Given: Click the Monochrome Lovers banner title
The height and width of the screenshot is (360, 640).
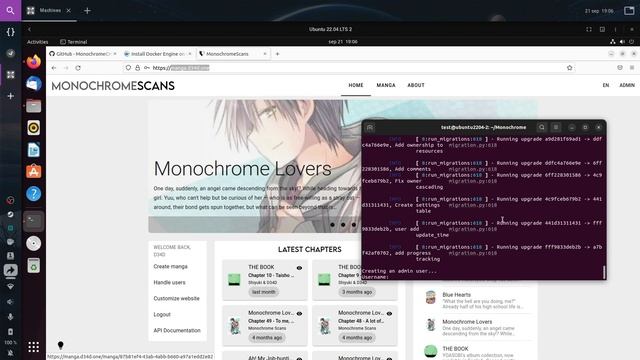Looking at the screenshot, I should 242,169.
